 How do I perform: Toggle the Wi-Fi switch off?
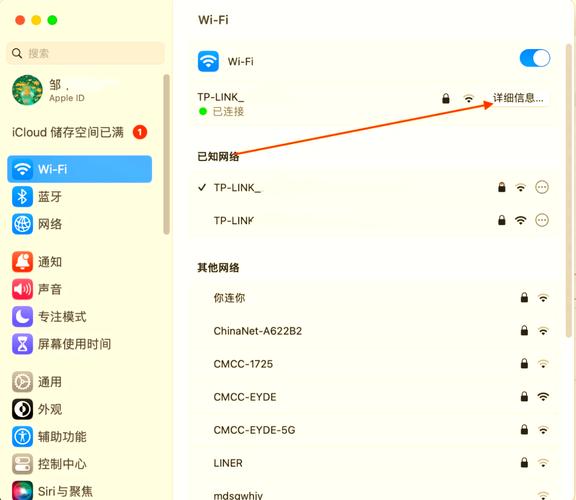coord(534,58)
